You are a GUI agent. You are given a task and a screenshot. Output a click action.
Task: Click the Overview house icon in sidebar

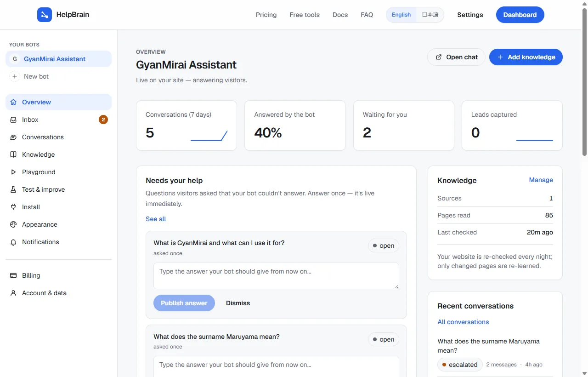click(13, 102)
